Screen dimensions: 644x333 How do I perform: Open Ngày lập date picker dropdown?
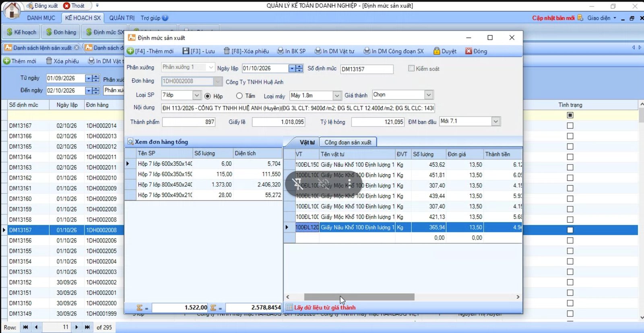coord(292,68)
